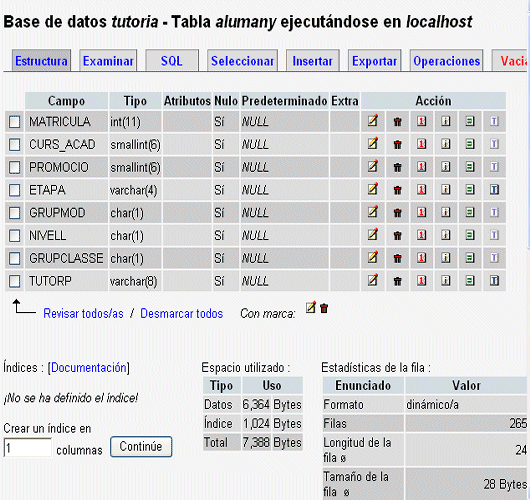Edit marked fields via Con marca pencil
The height and width of the screenshot is (500, 530).
(x=311, y=307)
